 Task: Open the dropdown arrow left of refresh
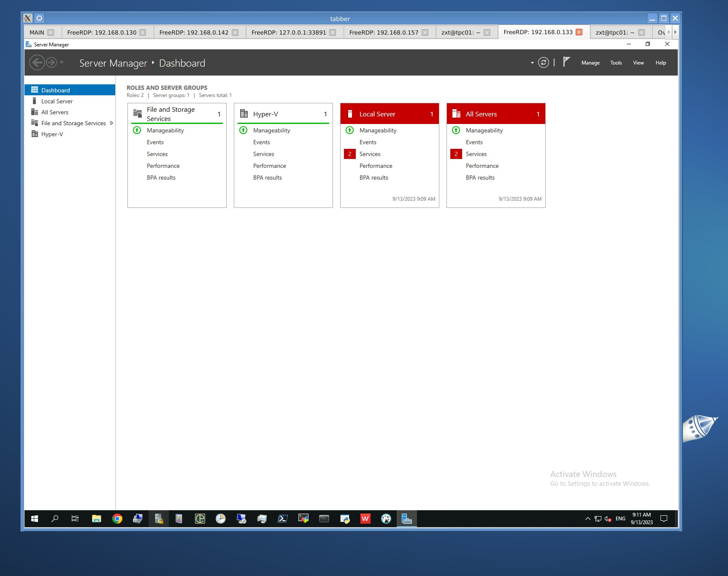coord(532,63)
